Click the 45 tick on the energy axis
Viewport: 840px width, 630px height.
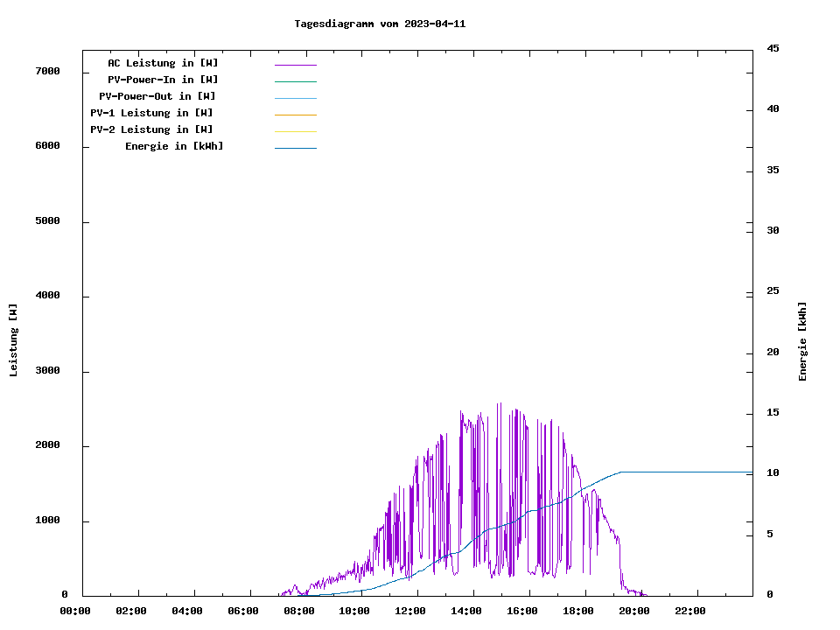(773, 48)
